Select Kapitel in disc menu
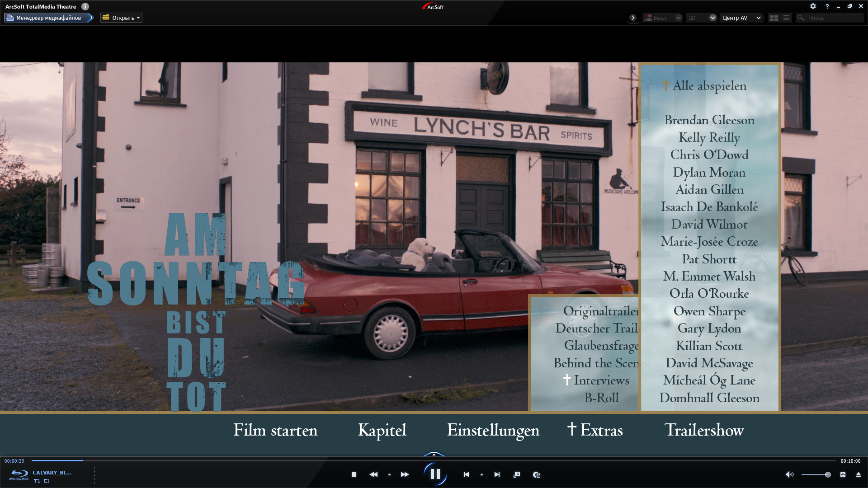This screenshot has width=868, height=488. pos(382,430)
